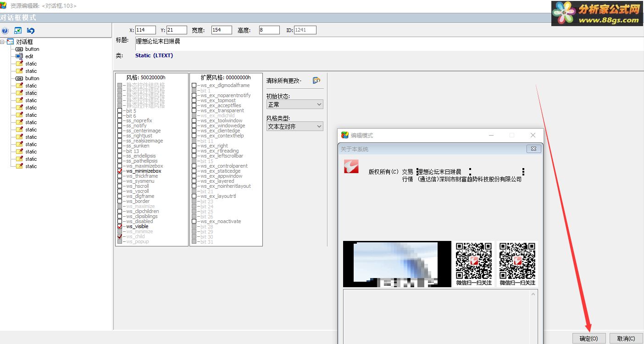Close the 关于本系统 preview dialog
Viewport: 644px width, 344px height.
click(533, 149)
